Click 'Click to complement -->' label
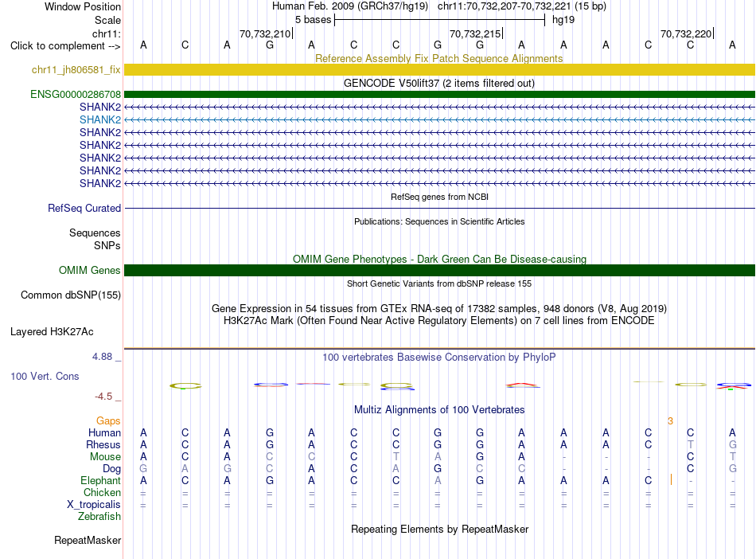The image size is (756, 559). click(x=65, y=46)
